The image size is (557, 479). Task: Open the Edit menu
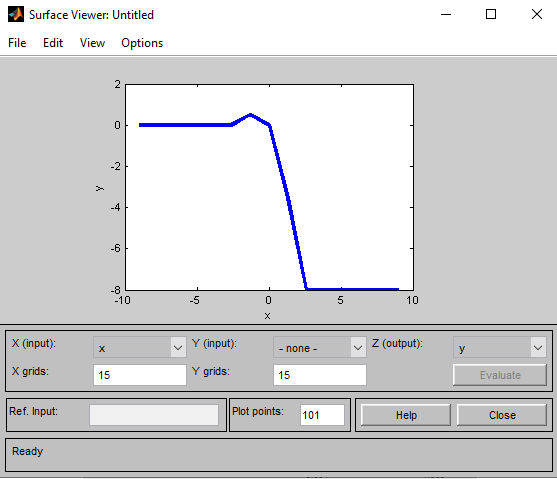click(x=53, y=43)
